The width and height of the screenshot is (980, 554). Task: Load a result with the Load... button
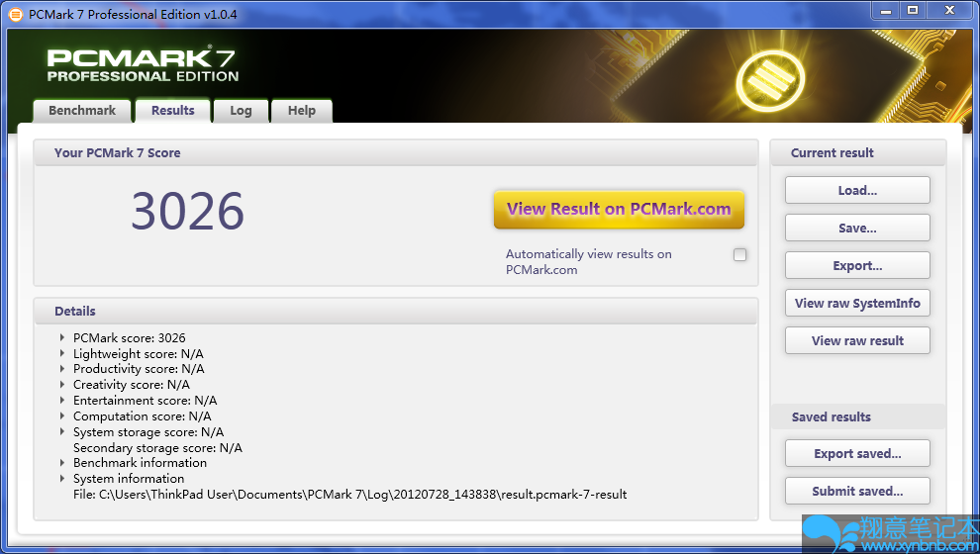857,191
